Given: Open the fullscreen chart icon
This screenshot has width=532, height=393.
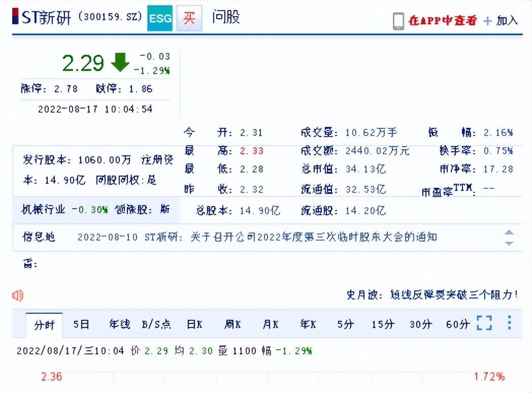Looking at the screenshot, I should pyautogui.click(x=484, y=323).
